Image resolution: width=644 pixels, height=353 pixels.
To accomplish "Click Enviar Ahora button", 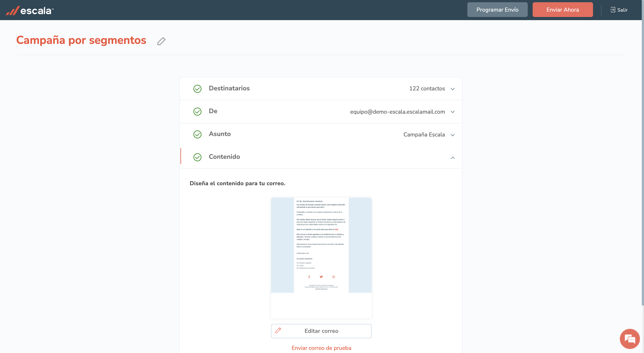I will coord(563,10).
